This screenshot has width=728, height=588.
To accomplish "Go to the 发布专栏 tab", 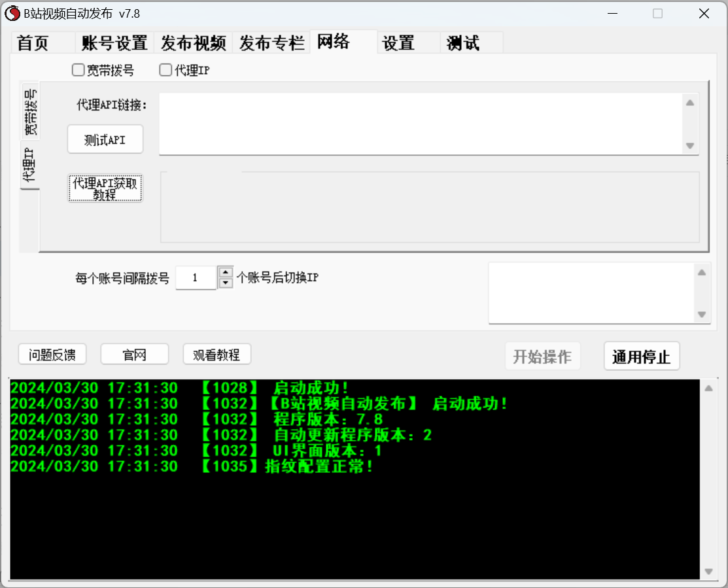I will (x=271, y=43).
